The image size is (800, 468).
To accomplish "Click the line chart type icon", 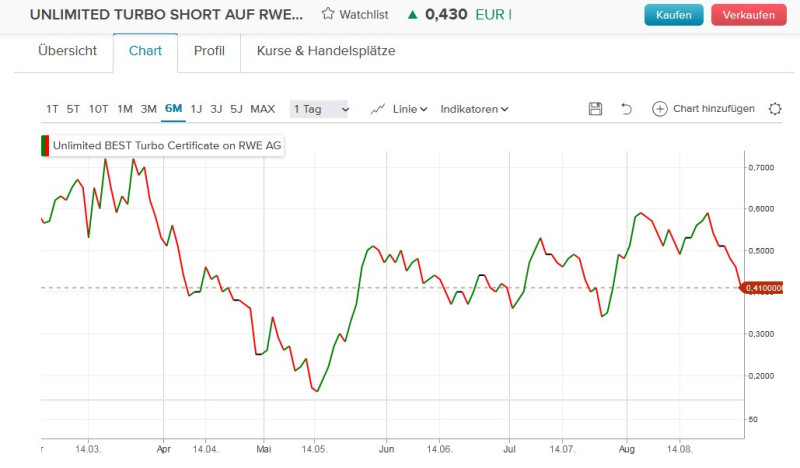I will [378, 109].
